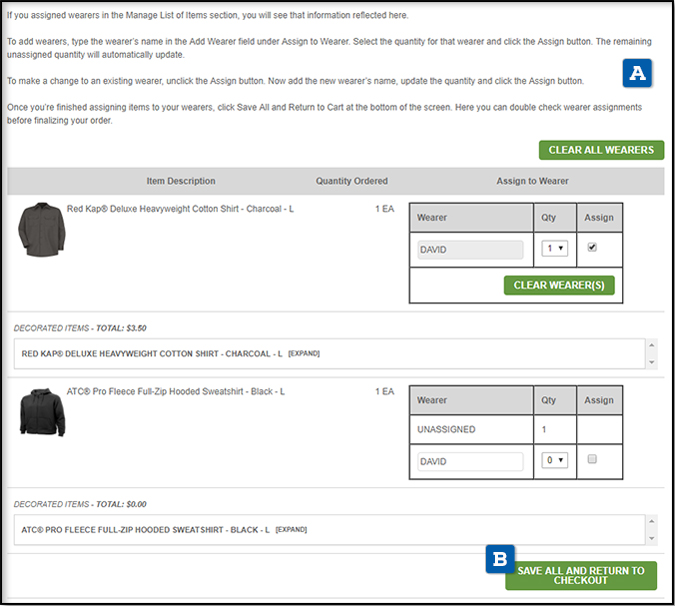The width and height of the screenshot is (675, 606).
Task: Click the Quantity Ordered column header
Action: tap(352, 181)
